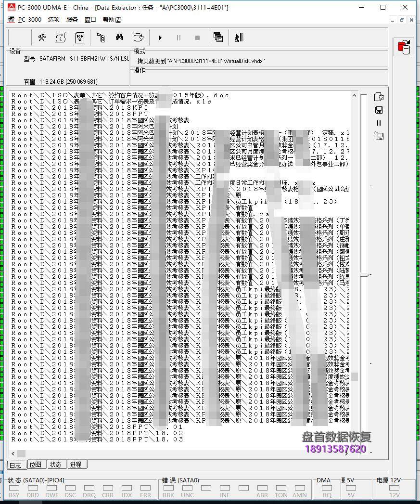The image size is (420, 504).
Task: Pause log output beside the log pane
Action: coord(379,123)
